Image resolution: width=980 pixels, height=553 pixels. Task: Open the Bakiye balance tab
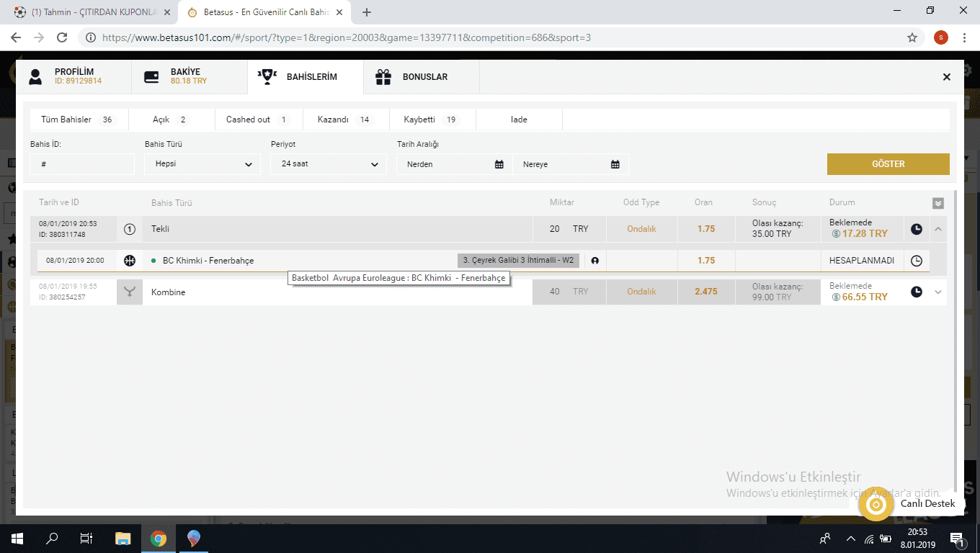point(189,76)
